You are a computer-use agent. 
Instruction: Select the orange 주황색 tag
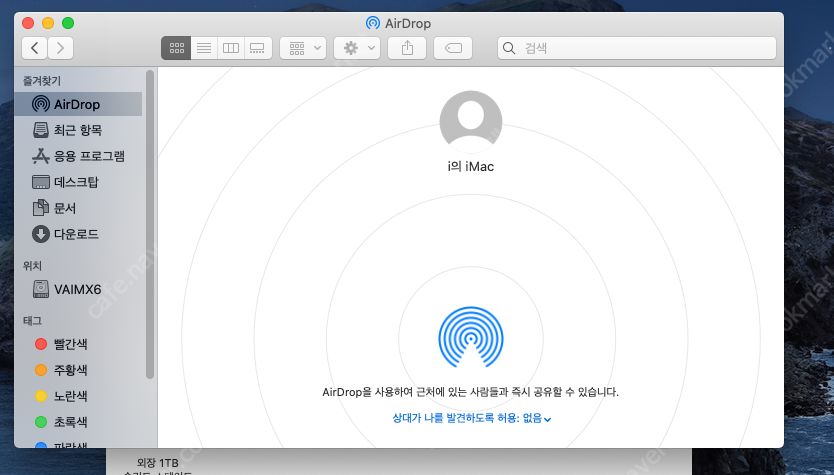(x=78, y=370)
